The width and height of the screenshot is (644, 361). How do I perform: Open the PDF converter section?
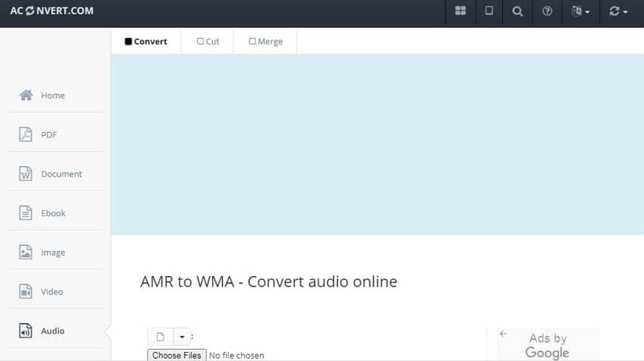pos(48,135)
